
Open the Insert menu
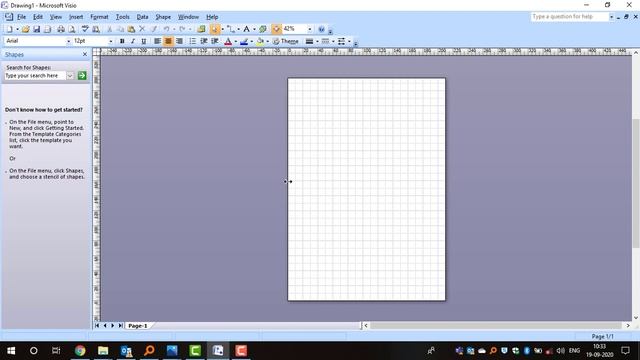[x=76, y=17]
